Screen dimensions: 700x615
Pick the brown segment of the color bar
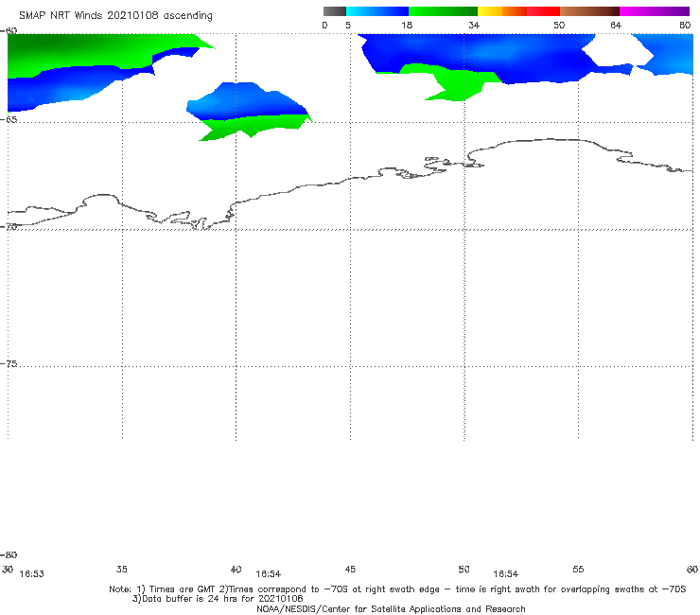pyautogui.click(x=589, y=11)
